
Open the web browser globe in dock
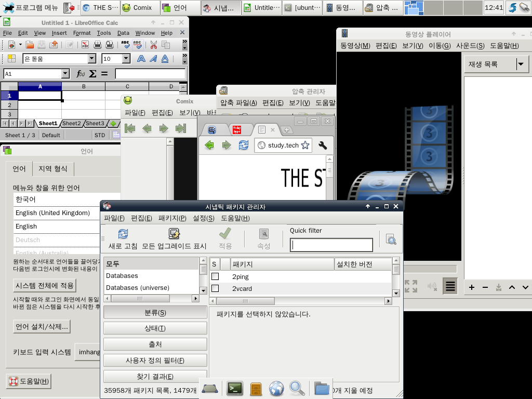[276, 388]
